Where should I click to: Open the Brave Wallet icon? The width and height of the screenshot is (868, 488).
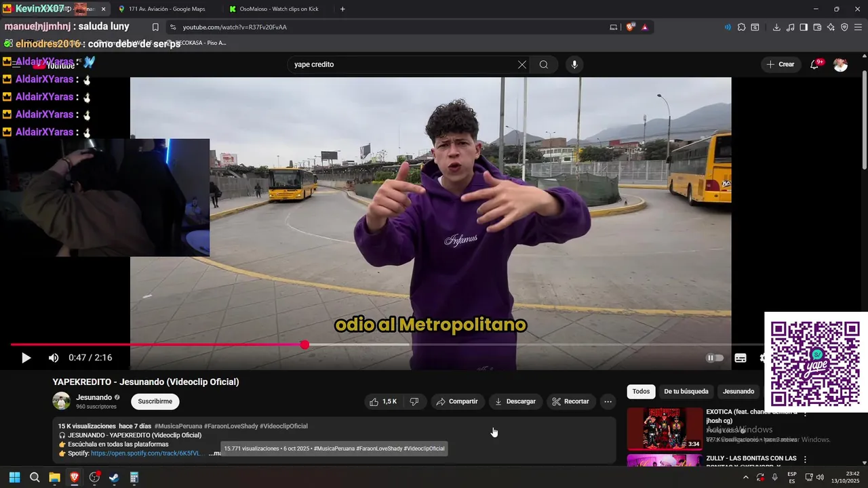pyautogui.click(x=817, y=27)
